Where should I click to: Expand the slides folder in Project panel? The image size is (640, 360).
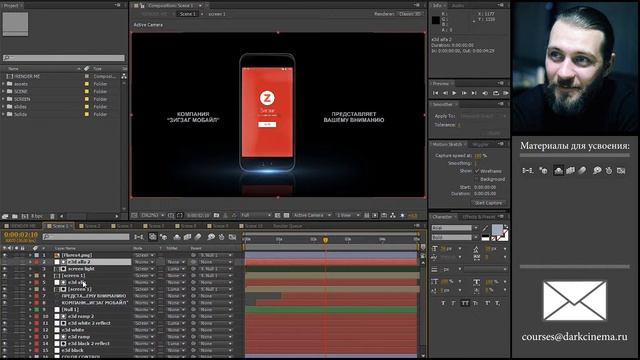click(x=4, y=107)
